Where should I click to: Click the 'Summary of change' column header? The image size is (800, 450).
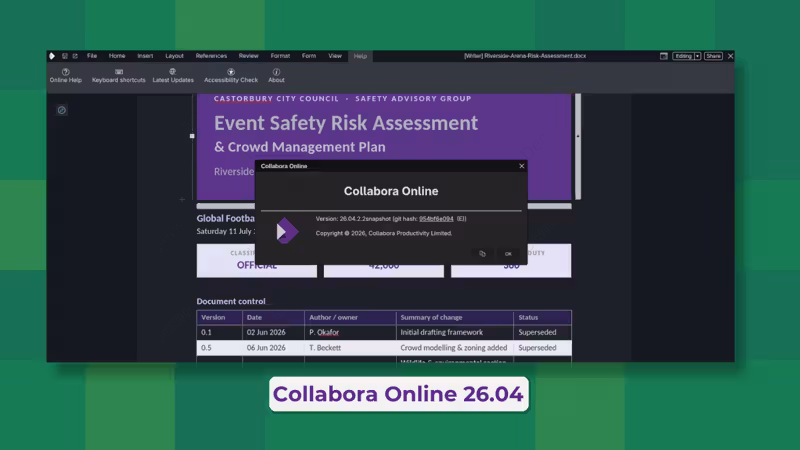[x=431, y=317]
